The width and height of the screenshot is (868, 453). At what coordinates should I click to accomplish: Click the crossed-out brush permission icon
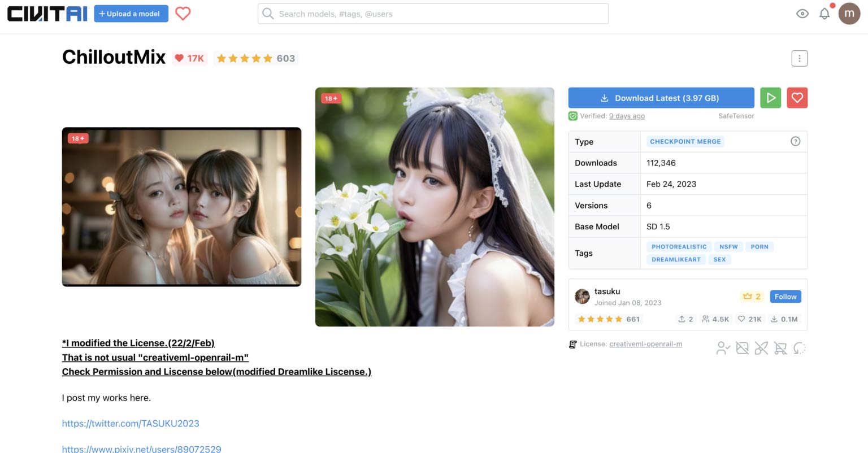(x=761, y=348)
